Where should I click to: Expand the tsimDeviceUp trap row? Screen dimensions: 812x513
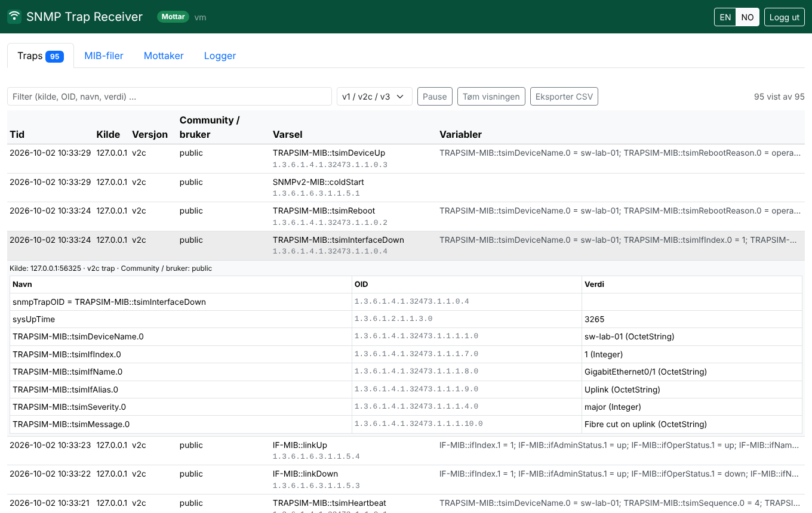click(406, 159)
